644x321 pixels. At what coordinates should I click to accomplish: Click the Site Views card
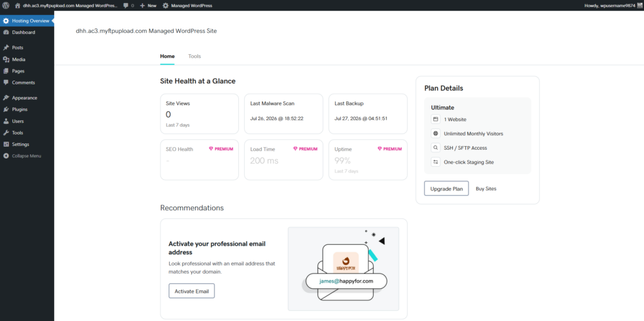pos(199,114)
